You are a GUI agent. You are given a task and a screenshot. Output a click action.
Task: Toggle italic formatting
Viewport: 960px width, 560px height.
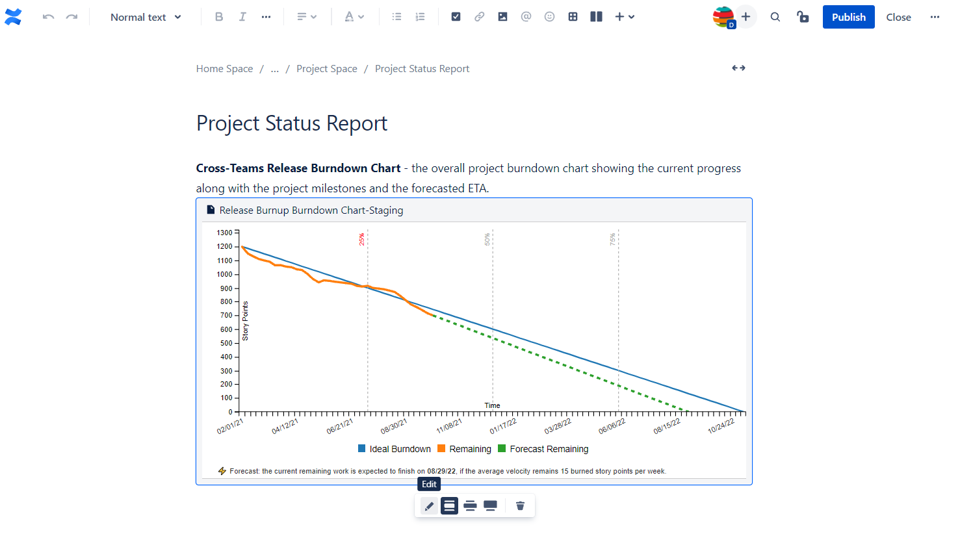point(242,17)
